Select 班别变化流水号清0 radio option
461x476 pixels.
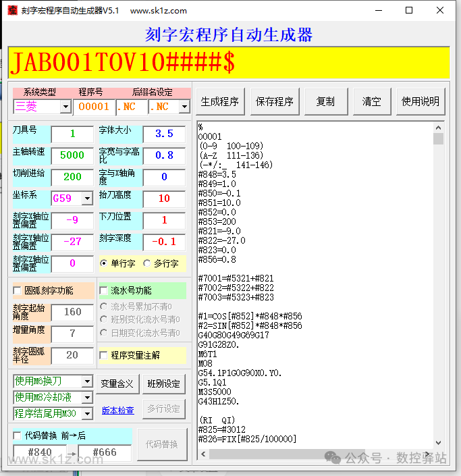click(104, 319)
